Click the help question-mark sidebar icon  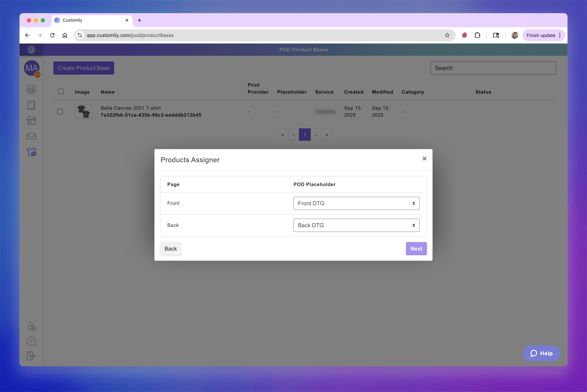31,341
